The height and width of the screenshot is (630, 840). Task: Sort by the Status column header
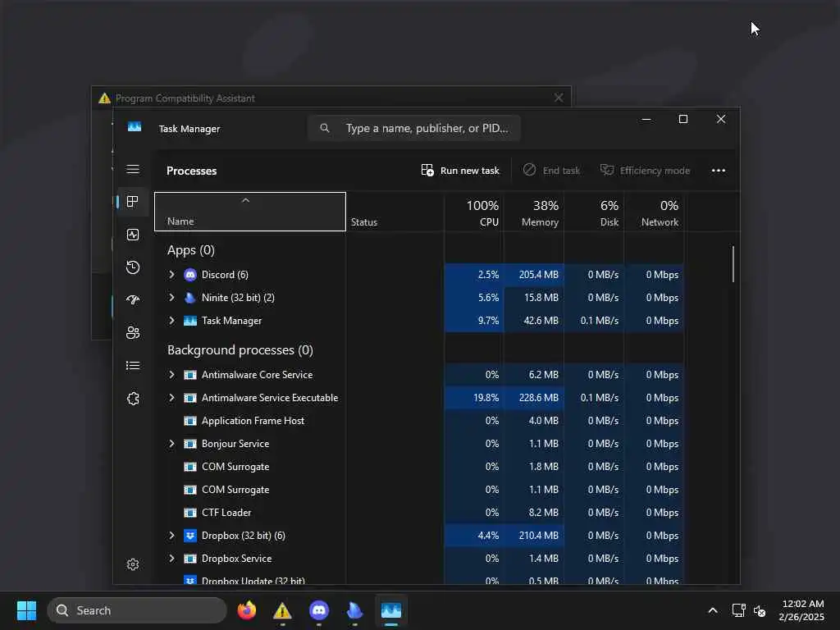(x=395, y=212)
